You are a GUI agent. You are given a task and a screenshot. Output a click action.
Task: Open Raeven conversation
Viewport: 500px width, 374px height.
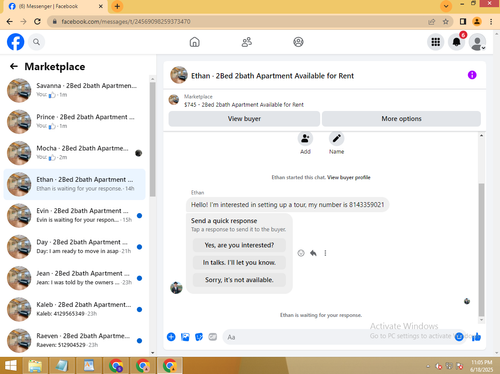pos(75,341)
